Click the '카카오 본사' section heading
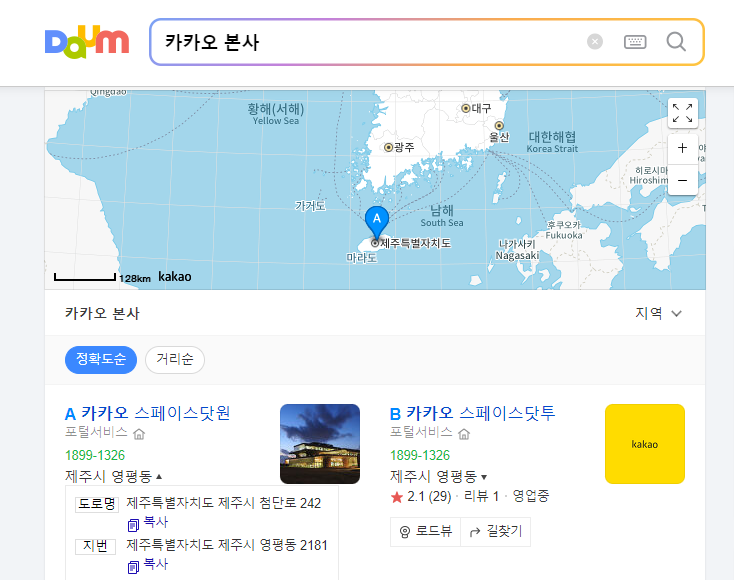 click(x=102, y=313)
